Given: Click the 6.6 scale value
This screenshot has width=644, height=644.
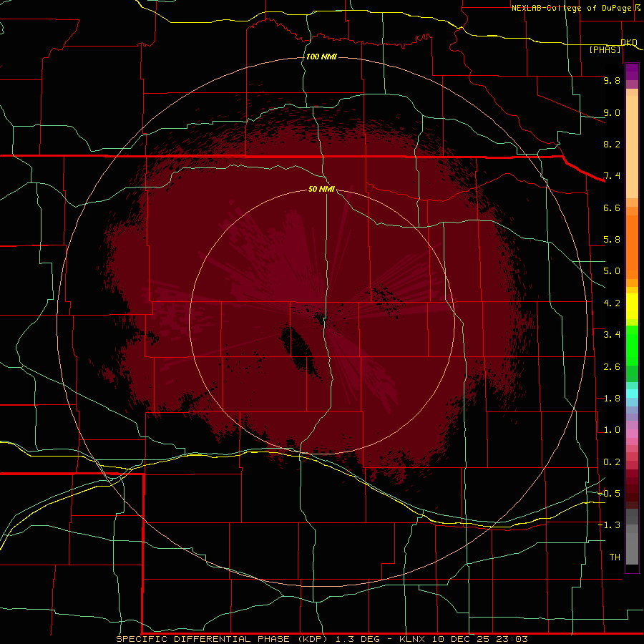Looking at the screenshot, I should (612, 208).
